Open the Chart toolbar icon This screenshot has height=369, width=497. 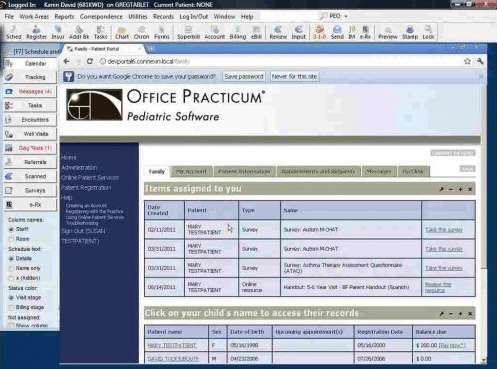(x=122, y=32)
